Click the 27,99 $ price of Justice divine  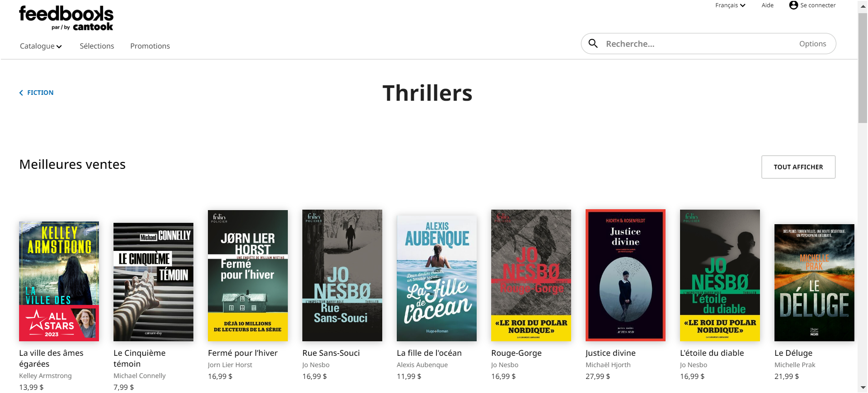(x=598, y=376)
